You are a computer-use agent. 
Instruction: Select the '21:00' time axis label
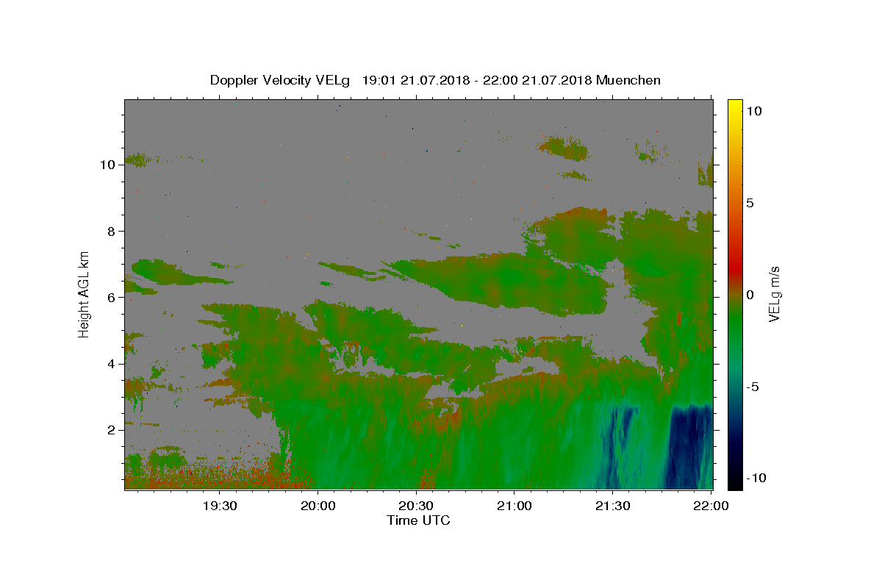pyautogui.click(x=514, y=506)
